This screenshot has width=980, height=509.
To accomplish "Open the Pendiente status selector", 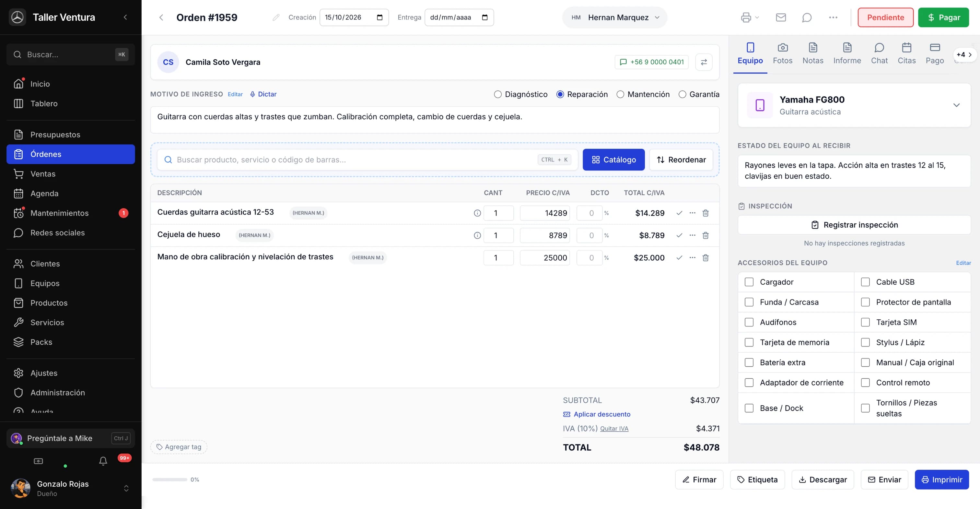I will pos(885,18).
